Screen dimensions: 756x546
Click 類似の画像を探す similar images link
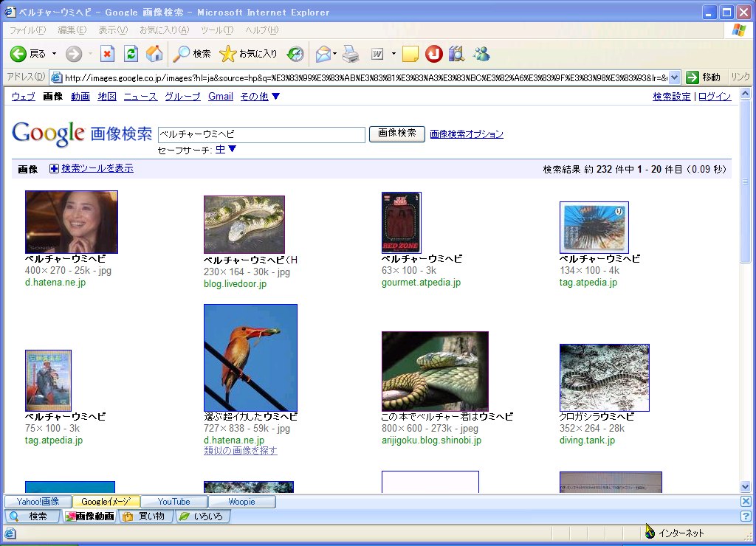click(241, 451)
